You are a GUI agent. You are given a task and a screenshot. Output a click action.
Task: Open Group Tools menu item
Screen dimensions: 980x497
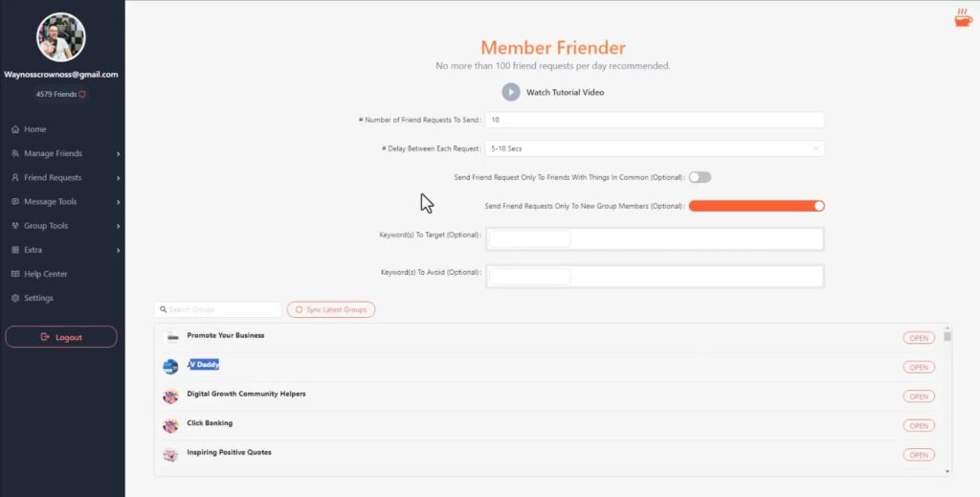[x=46, y=226]
